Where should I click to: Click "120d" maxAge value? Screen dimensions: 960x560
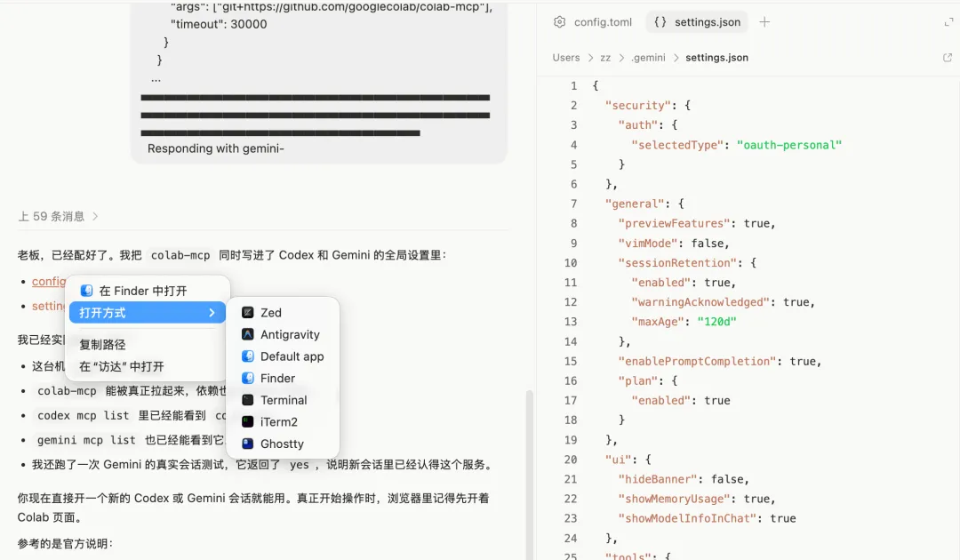[x=716, y=321]
